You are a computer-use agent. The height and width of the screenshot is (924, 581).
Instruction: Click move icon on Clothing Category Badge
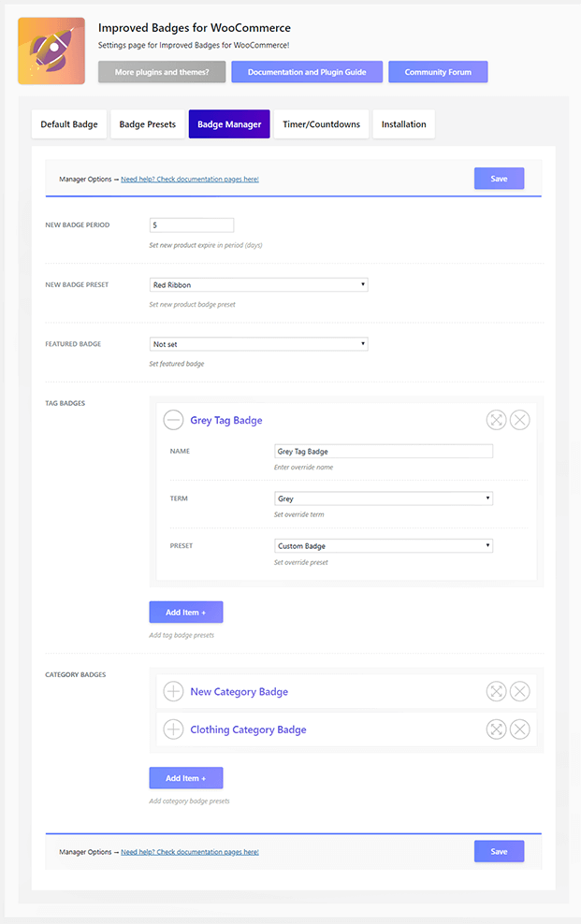tap(496, 729)
